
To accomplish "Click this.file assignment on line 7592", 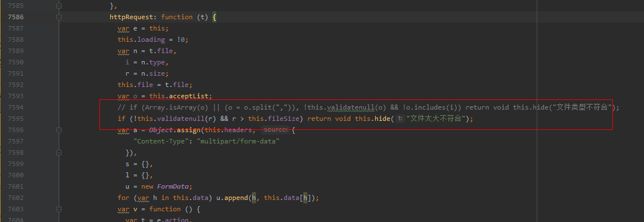I will click(155, 85).
